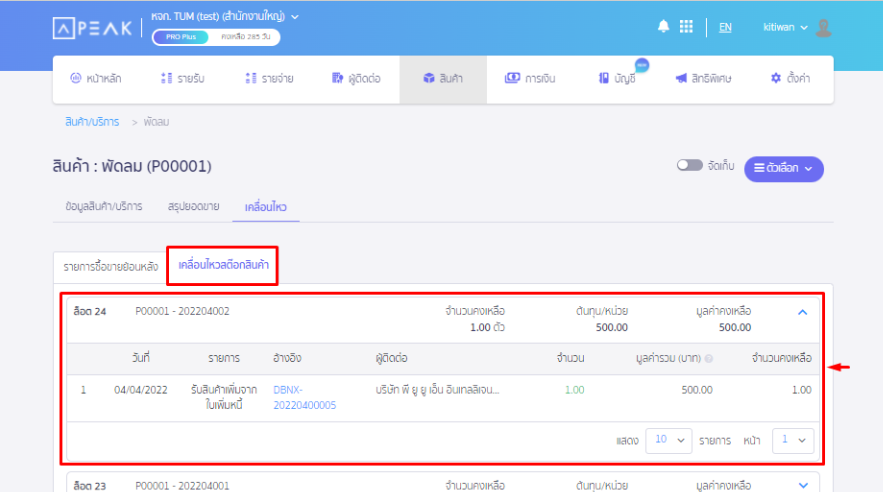Click the settings gear icon beside ตั้งค่า
The width and height of the screenshot is (883, 492).
coord(776,78)
